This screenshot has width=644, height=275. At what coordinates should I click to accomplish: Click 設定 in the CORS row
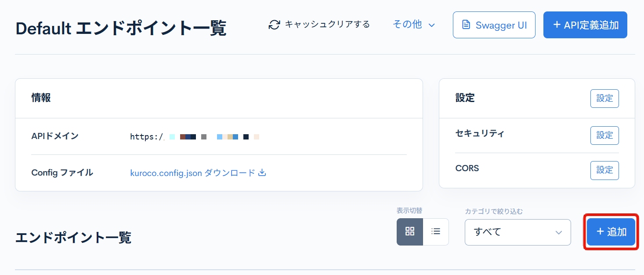pyautogui.click(x=604, y=170)
